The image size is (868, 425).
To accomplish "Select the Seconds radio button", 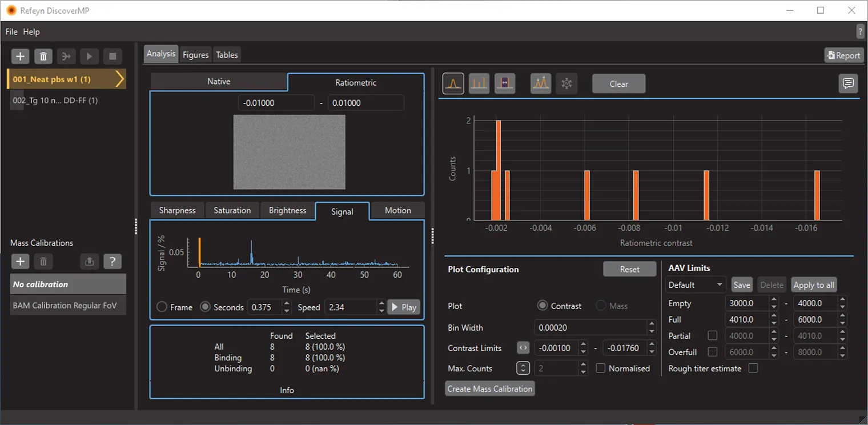I will click(205, 307).
